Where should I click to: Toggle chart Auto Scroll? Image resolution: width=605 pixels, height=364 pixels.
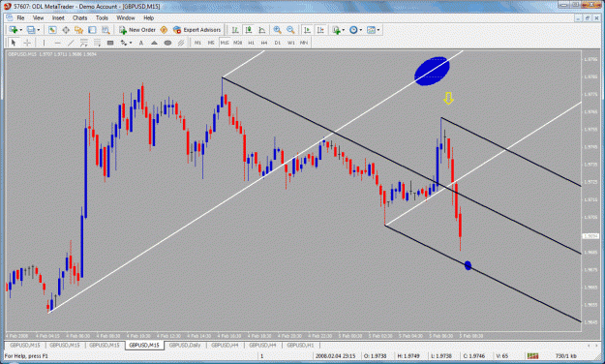[307, 30]
